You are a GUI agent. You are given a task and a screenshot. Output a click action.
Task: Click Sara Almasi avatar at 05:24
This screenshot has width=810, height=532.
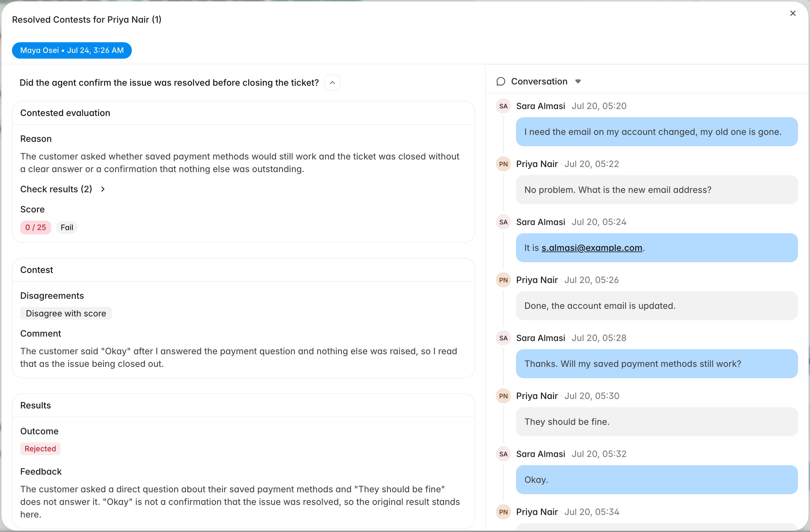pos(503,222)
